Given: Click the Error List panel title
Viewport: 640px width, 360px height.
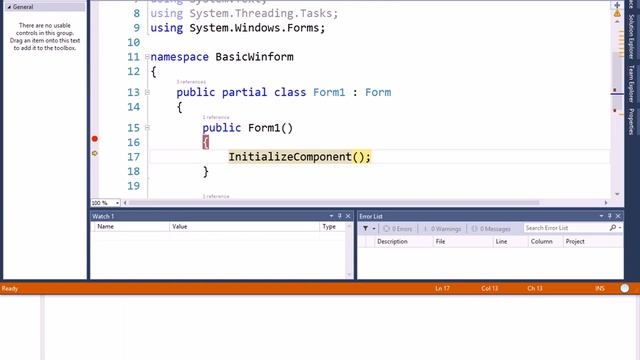Looking at the screenshot, I should [371, 216].
